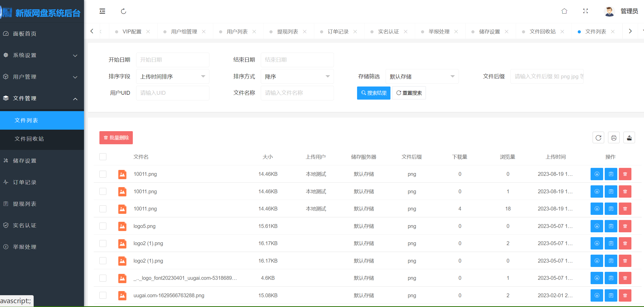Screen dimensions: 644x307
Task: Switch to the 用户列表 tab
Action: (237, 32)
